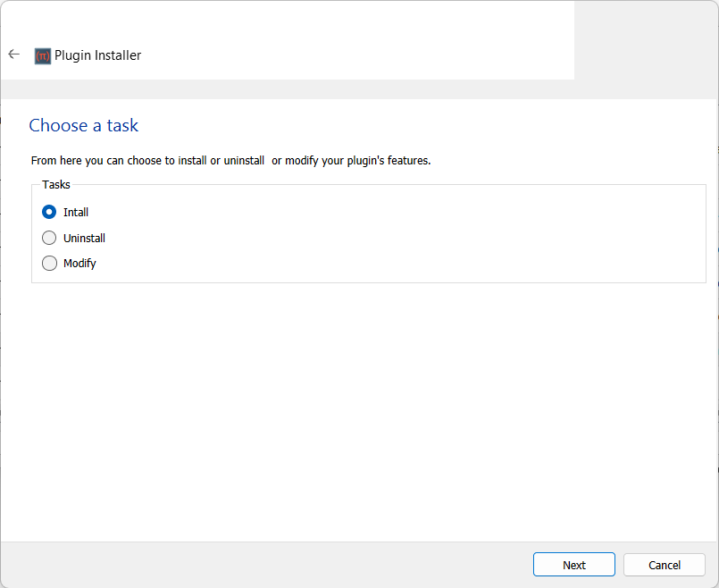Screen dimensions: 719x588
Task: Click the Choose a task heading
Action: pos(83,125)
